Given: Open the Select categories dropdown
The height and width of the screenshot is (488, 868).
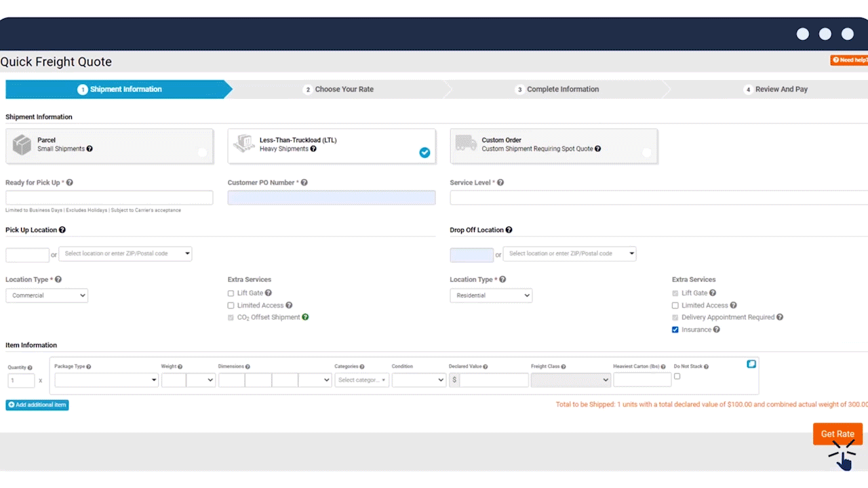Looking at the screenshot, I should pyautogui.click(x=362, y=380).
